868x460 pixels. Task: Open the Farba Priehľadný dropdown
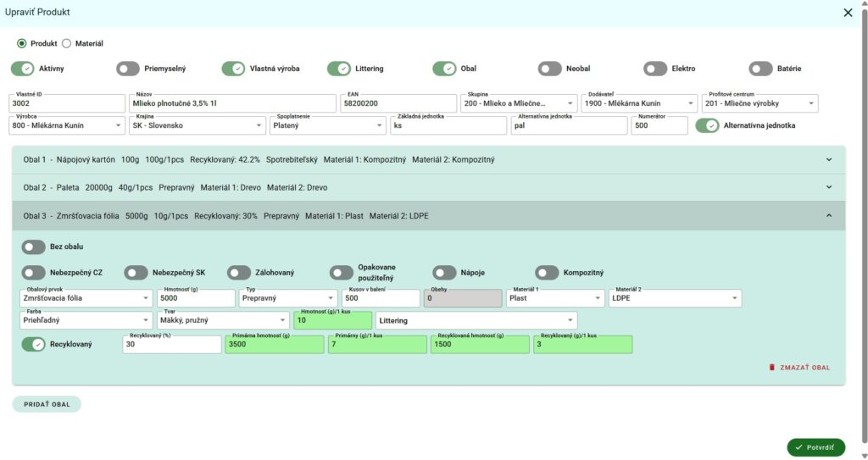coord(85,320)
